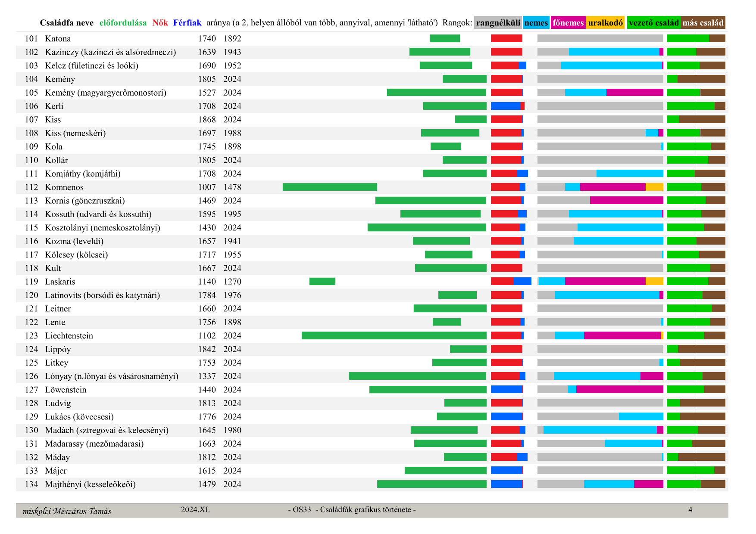Click the green 'előfordulása' header label

coord(123,23)
